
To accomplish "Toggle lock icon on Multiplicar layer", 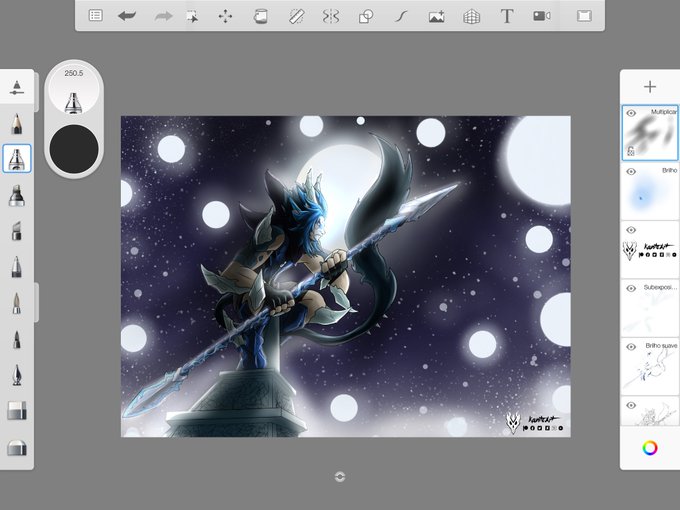I will coord(631,151).
